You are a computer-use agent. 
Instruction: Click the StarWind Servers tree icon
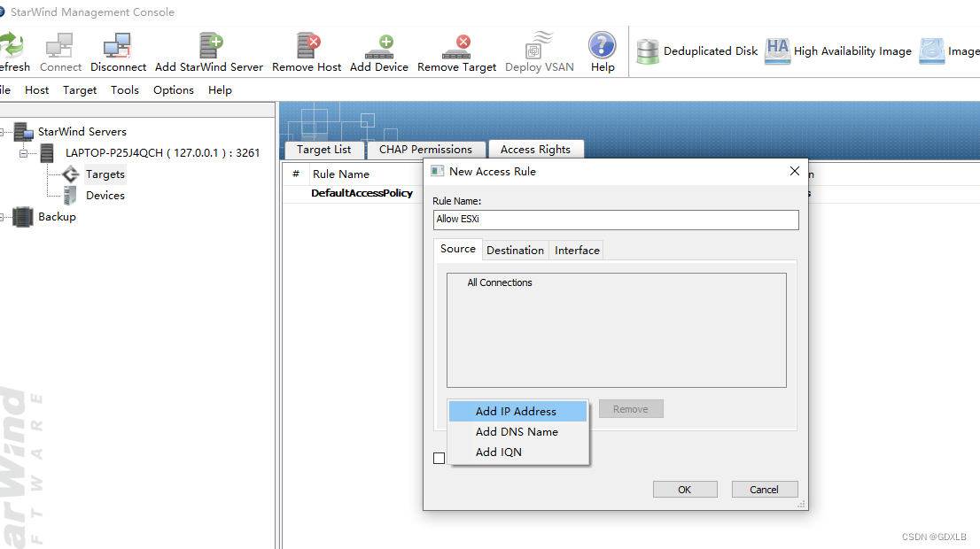(x=24, y=132)
